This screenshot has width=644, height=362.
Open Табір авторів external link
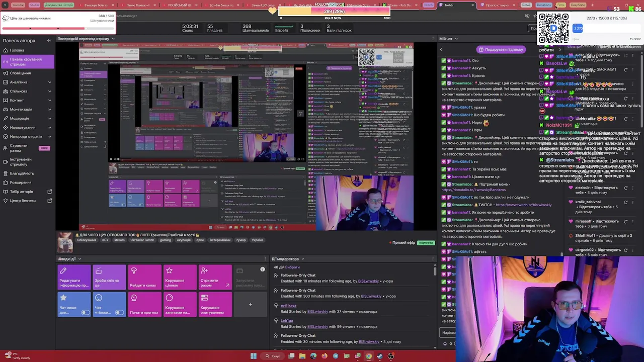[x=28, y=192]
